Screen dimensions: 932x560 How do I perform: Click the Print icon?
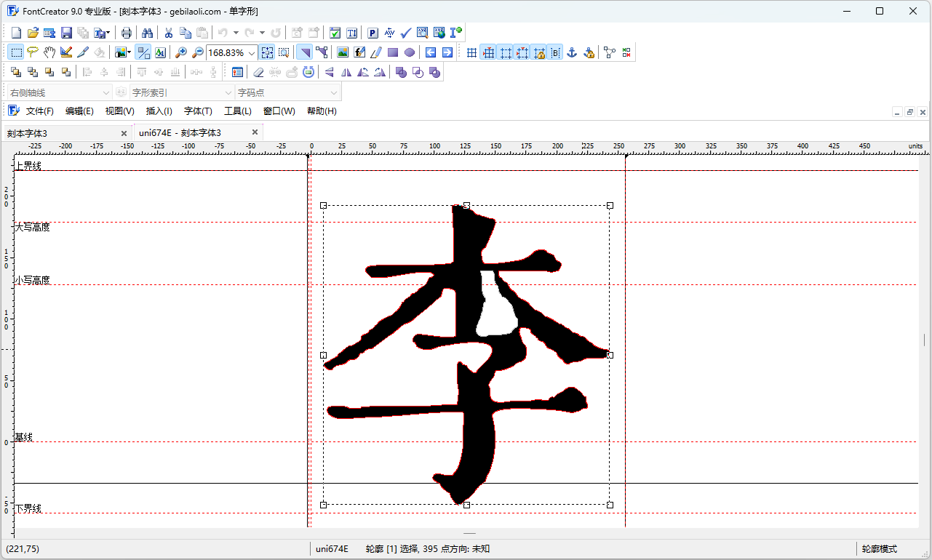tap(127, 33)
